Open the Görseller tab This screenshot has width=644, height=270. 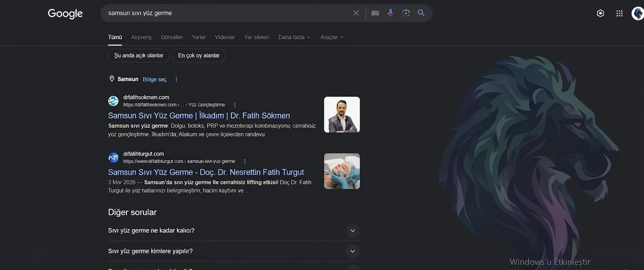[172, 37]
